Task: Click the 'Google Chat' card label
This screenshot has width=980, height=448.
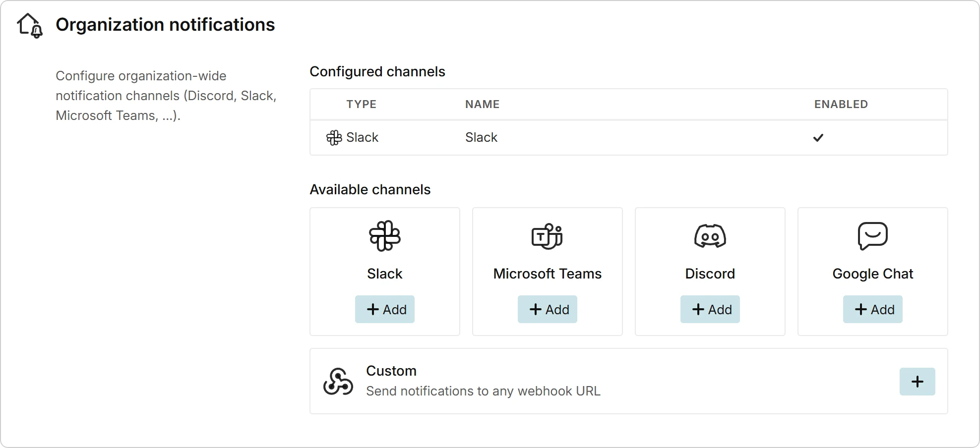Action: [873, 274]
